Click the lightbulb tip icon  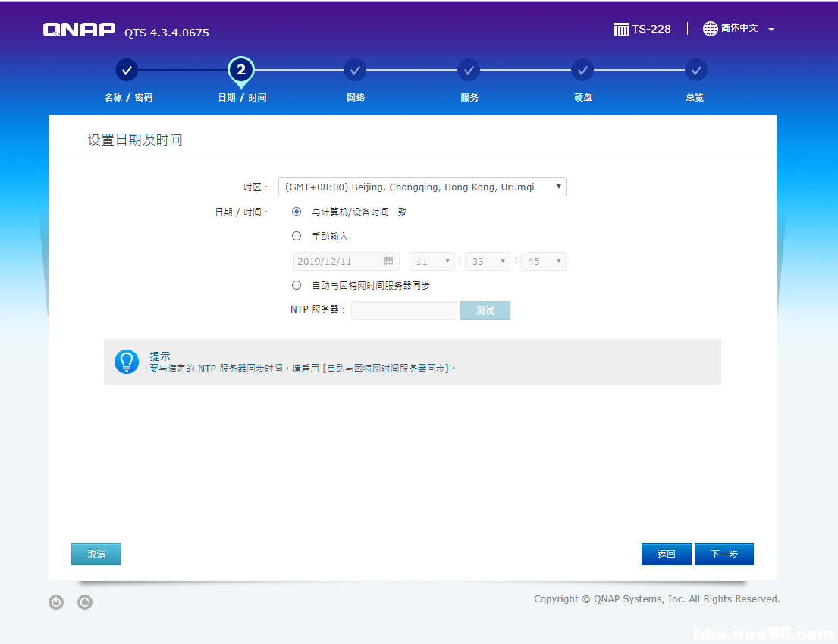(x=127, y=362)
